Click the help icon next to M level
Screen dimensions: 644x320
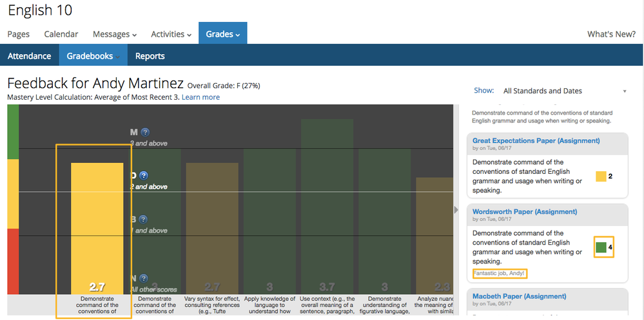click(145, 132)
